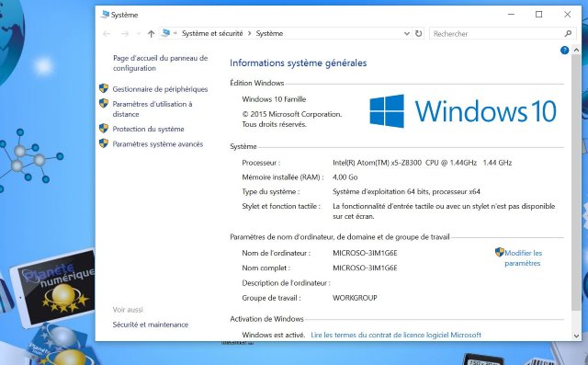Open 'Paramètres d'utilisation à distance'
This screenshot has height=365, width=588.
tap(153, 108)
